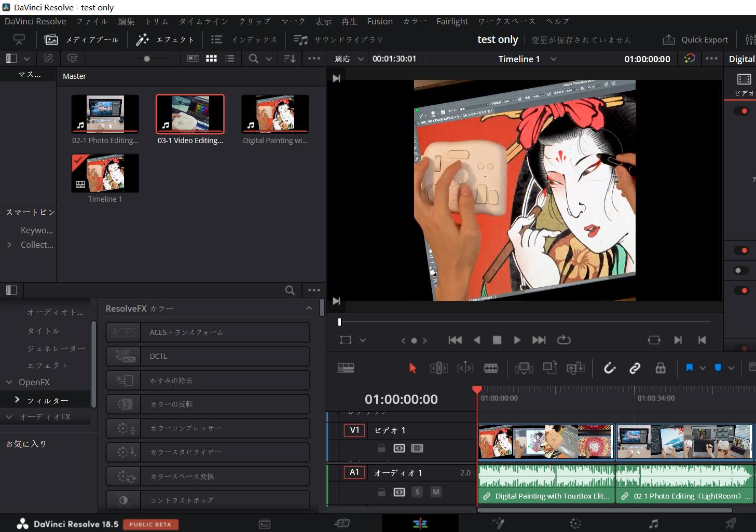Lock the Video 1 track
Screen dimensions: 756x532
click(381, 449)
